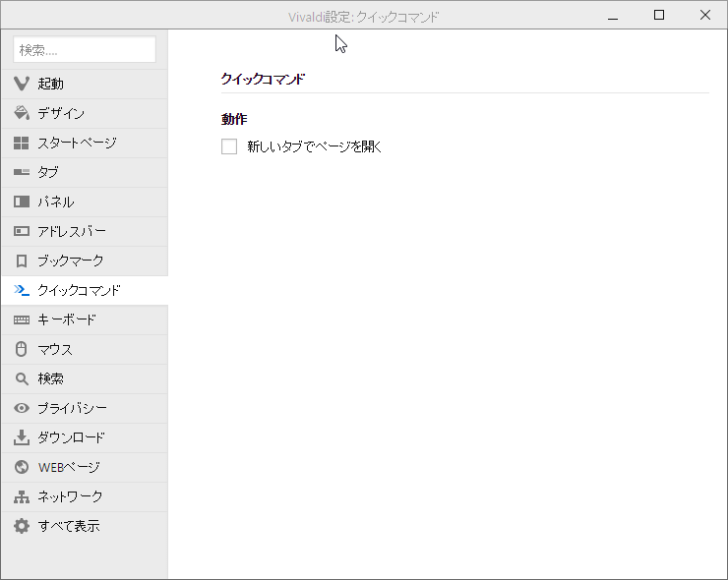Click the network icon beside ネットワーク
Viewport: 728px width, 580px height.
click(22, 496)
